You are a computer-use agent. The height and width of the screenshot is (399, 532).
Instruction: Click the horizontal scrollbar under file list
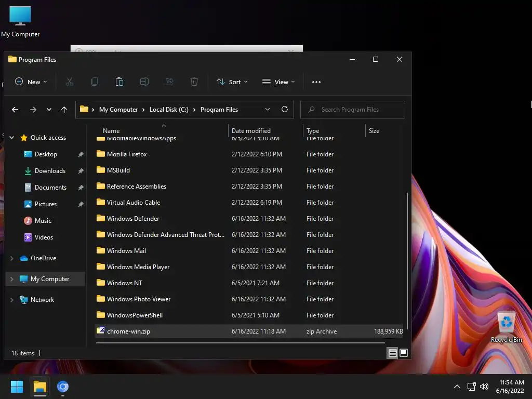tap(240, 343)
